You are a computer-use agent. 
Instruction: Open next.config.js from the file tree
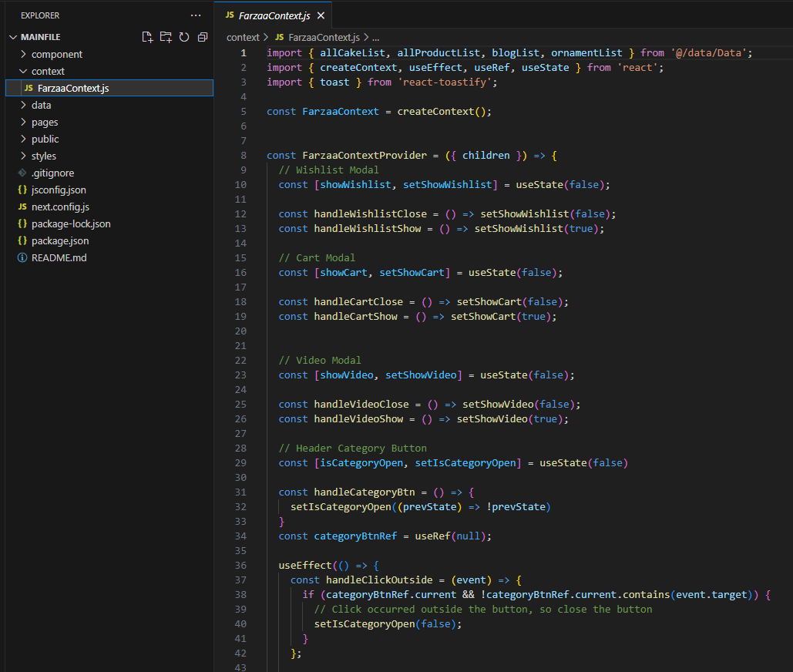coord(60,207)
